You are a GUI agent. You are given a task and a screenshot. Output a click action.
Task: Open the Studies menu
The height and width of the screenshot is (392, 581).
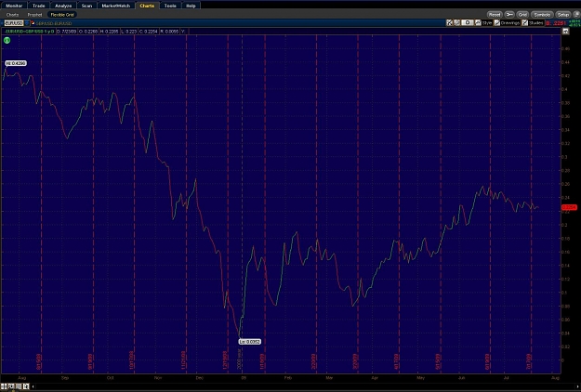[533, 23]
